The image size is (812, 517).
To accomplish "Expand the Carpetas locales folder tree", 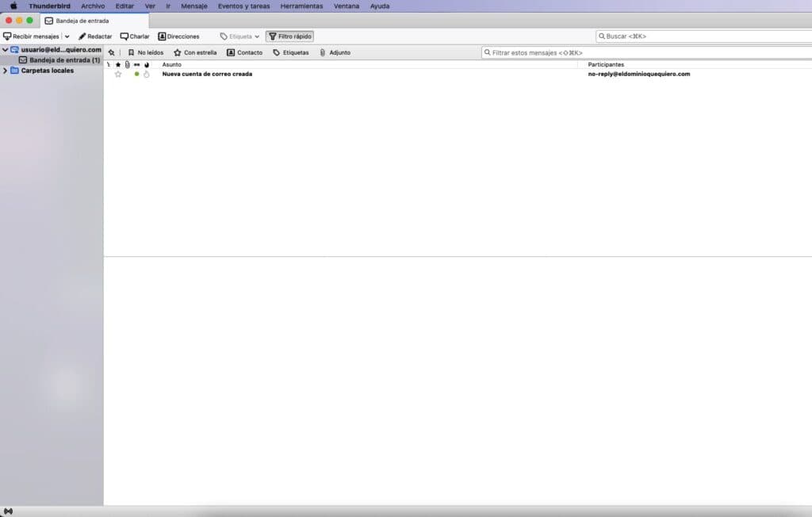I will (x=6, y=71).
